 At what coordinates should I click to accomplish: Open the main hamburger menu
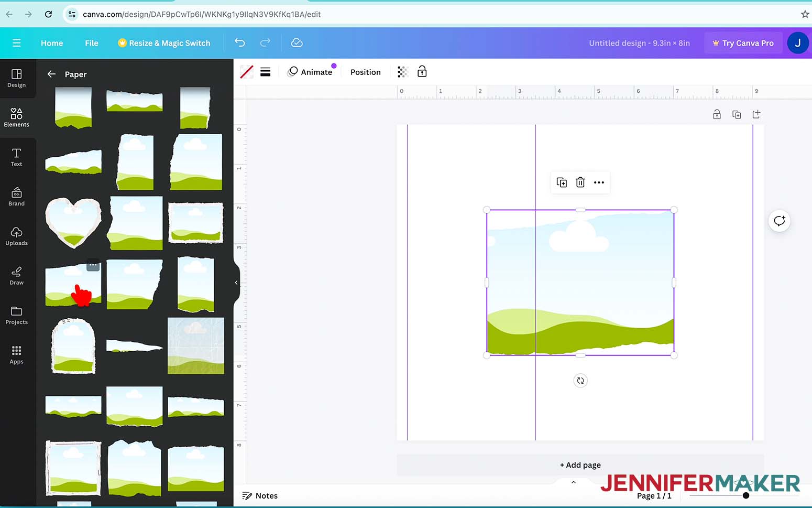pyautogui.click(x=17, y=43)
